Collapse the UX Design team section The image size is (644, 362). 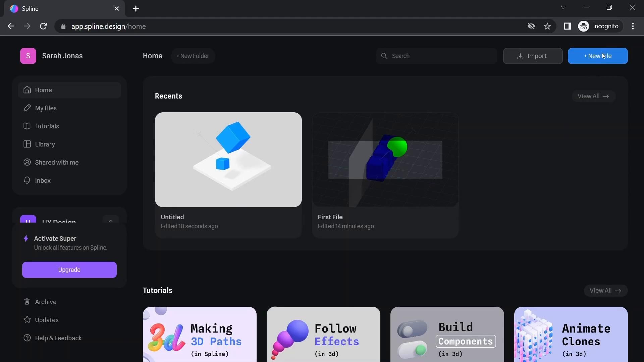point(111,220)
